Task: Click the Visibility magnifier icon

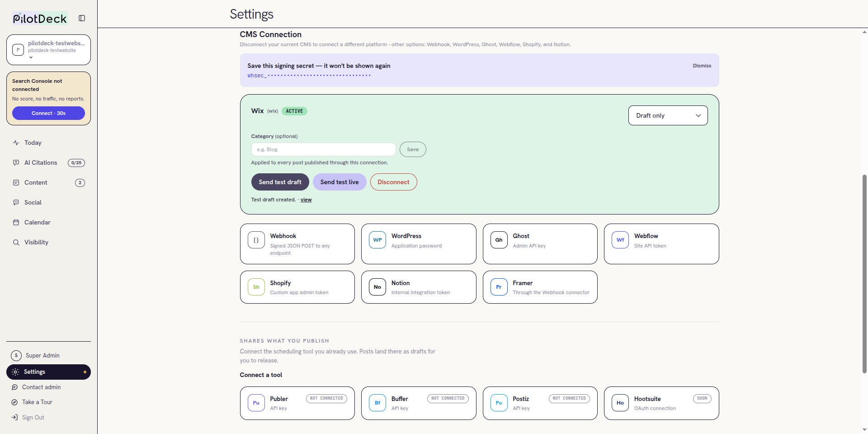Action: [x=16, y=242]
